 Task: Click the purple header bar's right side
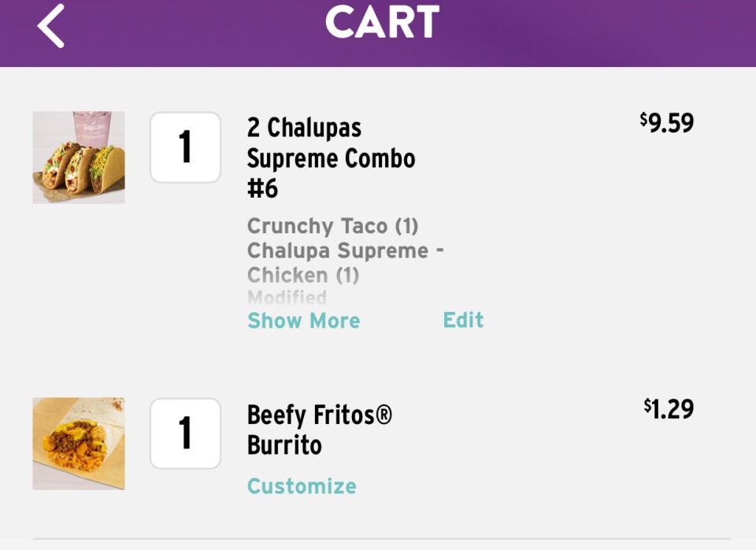pyautogui.click(x=630, y=32)
